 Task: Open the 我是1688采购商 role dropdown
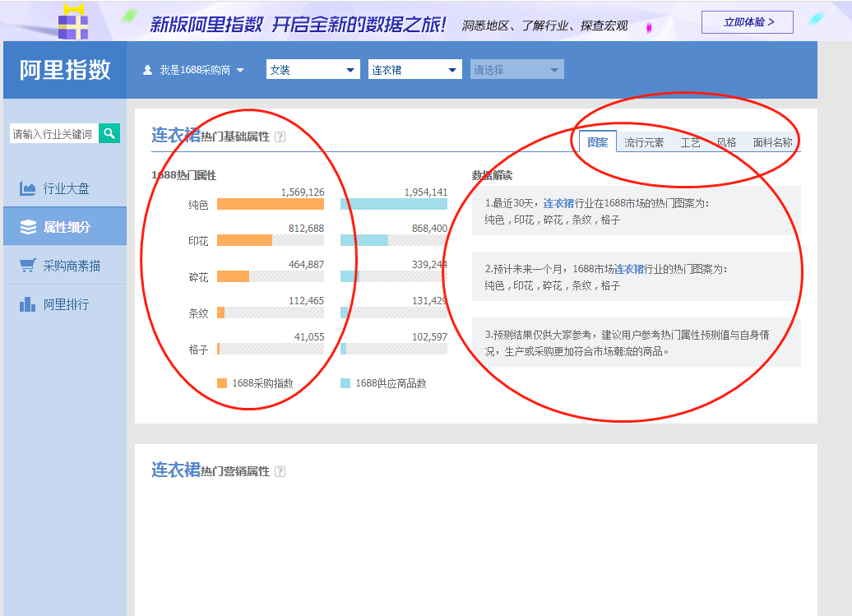click(193, 70)
